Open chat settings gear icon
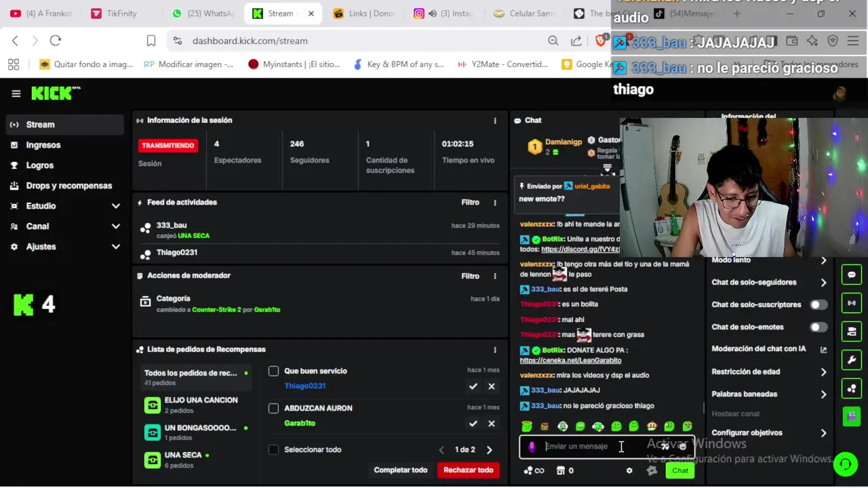Screen dimensions: 868x488 [629, 470]
